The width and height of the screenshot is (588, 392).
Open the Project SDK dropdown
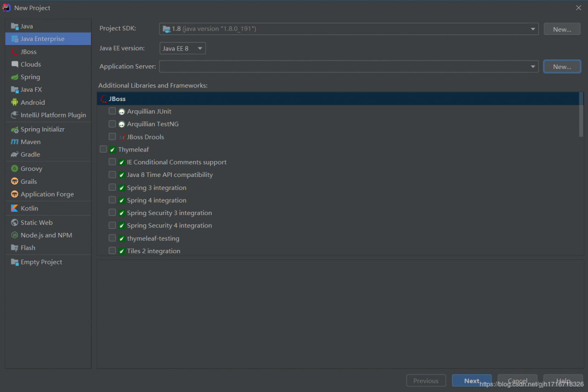click(349, 29)
